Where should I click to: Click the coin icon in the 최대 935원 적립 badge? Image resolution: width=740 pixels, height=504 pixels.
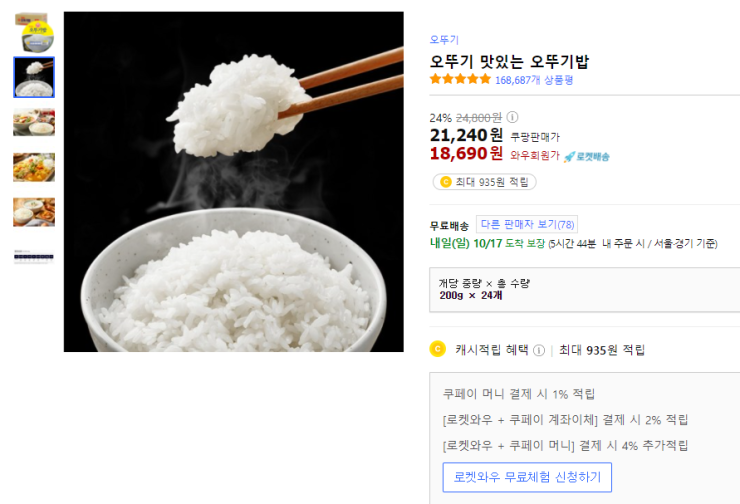click(x=445, y=182)
